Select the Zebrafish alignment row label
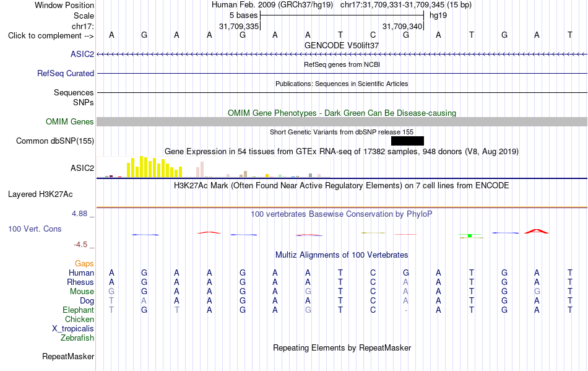Image resolution: width=588 pixels, height=371 pixels. 77,338
